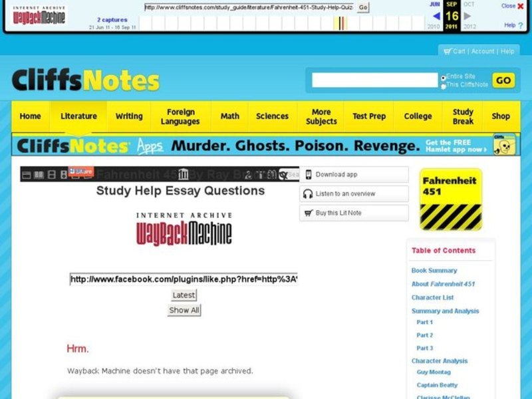532x399 pixels.
Task: Select the Entire Site radio button
Action: click(443, 77)
